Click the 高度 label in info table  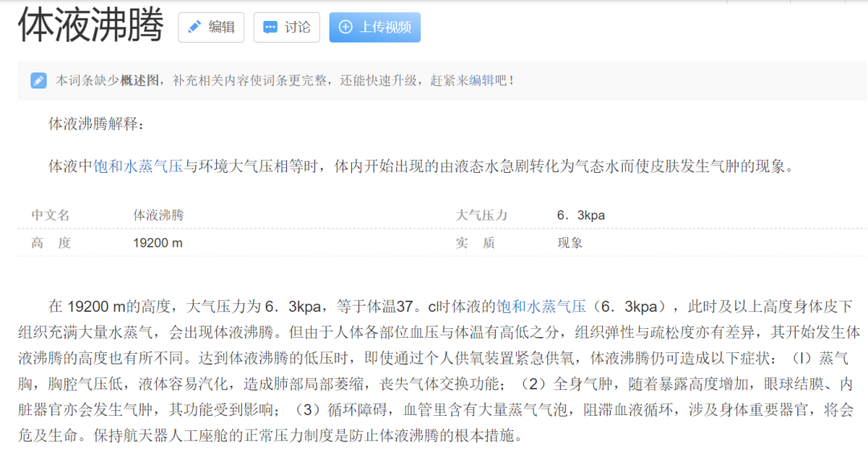[51, 243]
